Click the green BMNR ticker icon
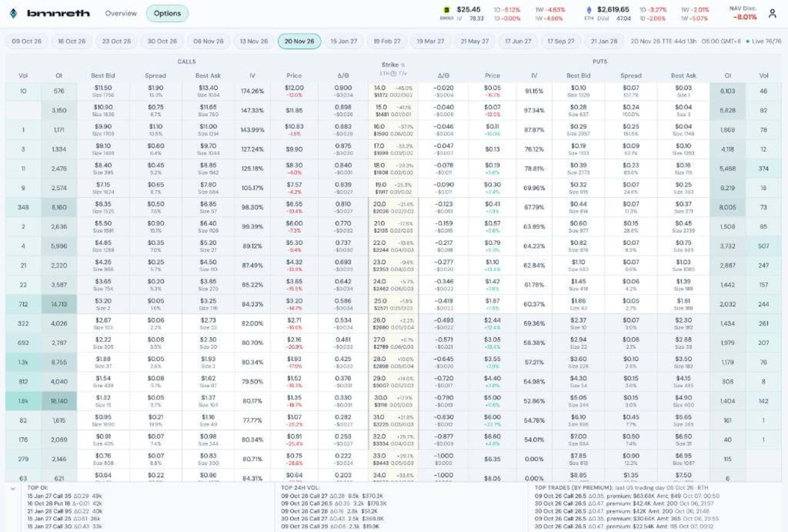Viewport: 788px width, 532px height. point(447,10)
